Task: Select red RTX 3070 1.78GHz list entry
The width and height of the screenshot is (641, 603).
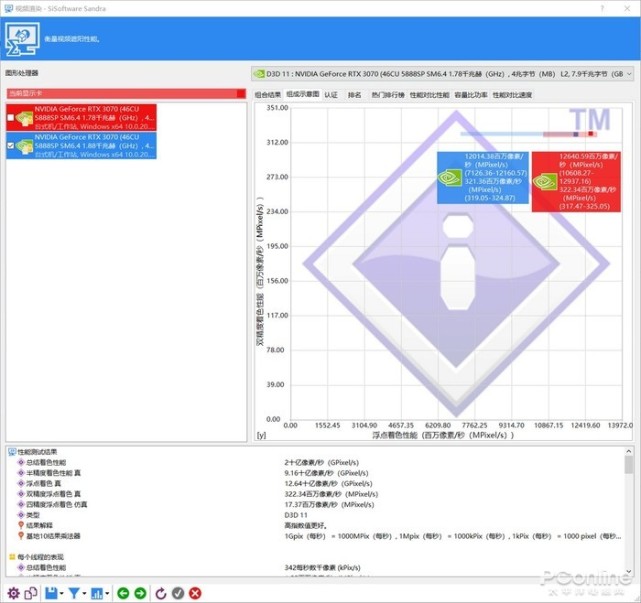Action: (x=81, y=118)
